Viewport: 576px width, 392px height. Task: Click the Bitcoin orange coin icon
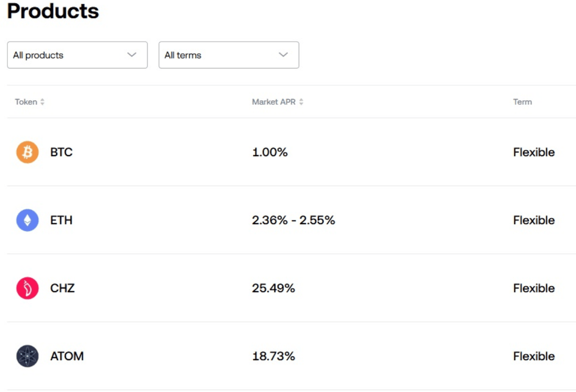[x=27, y=152]
